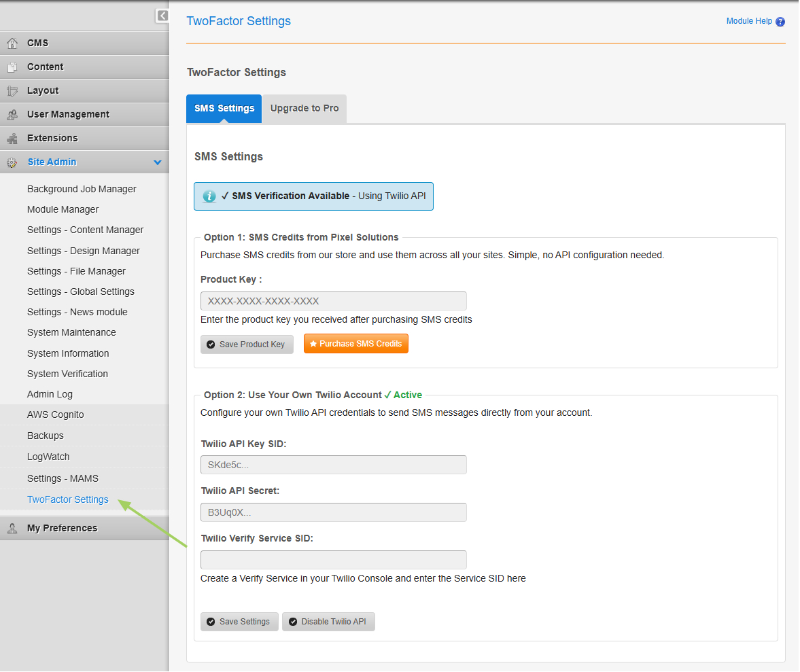This screenshot has width=800, height=672.
Task: Open the CMS section icon
Action: tap(12, 42)
